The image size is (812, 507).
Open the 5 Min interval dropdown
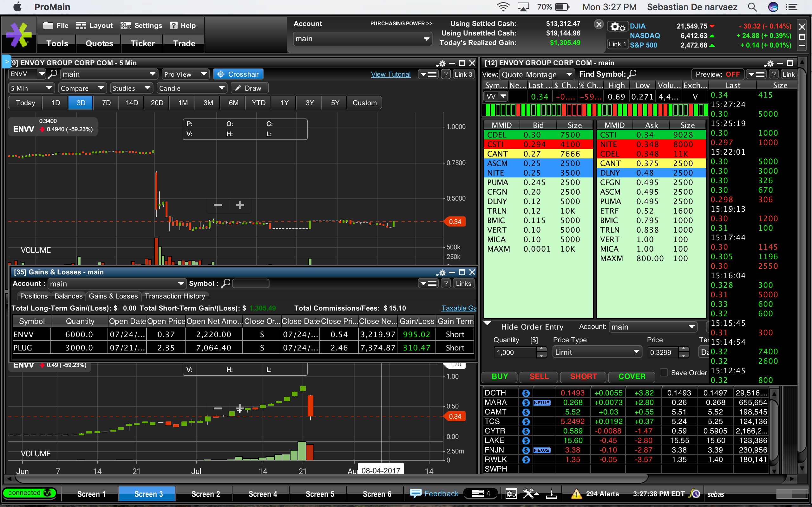31,88
